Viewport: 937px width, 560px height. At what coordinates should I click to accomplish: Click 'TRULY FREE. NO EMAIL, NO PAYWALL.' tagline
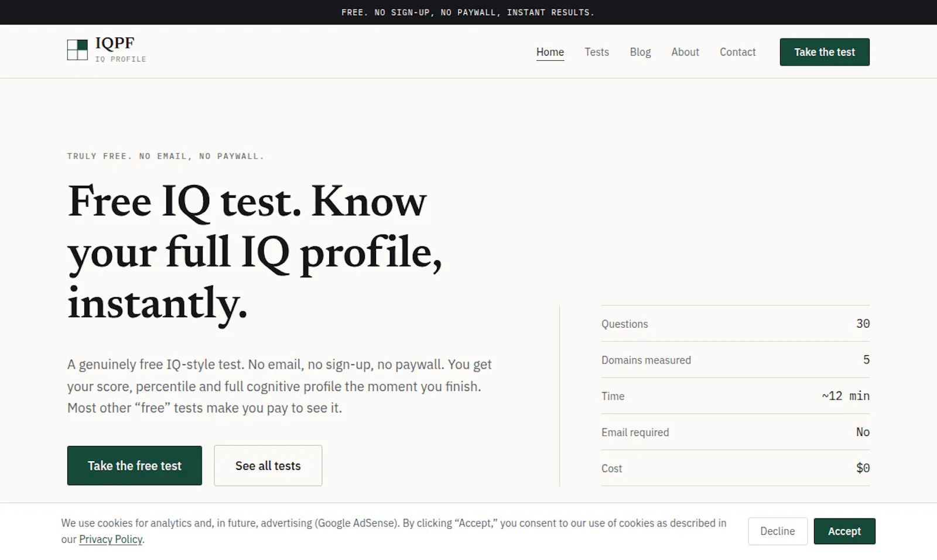coord(166,156)
